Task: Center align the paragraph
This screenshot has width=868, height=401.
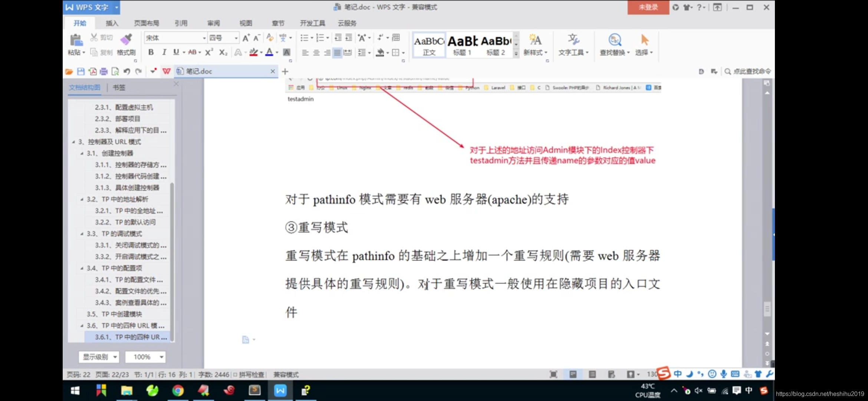Action: point(316,52)
